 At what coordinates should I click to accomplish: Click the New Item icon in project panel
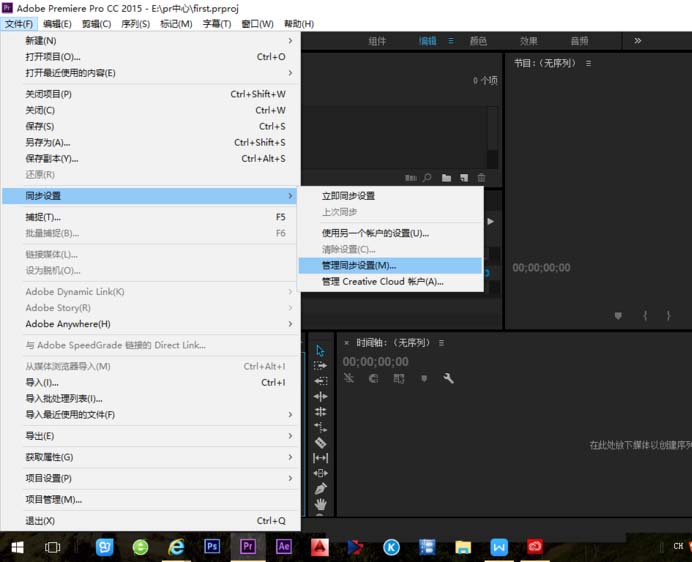(464, 177)
